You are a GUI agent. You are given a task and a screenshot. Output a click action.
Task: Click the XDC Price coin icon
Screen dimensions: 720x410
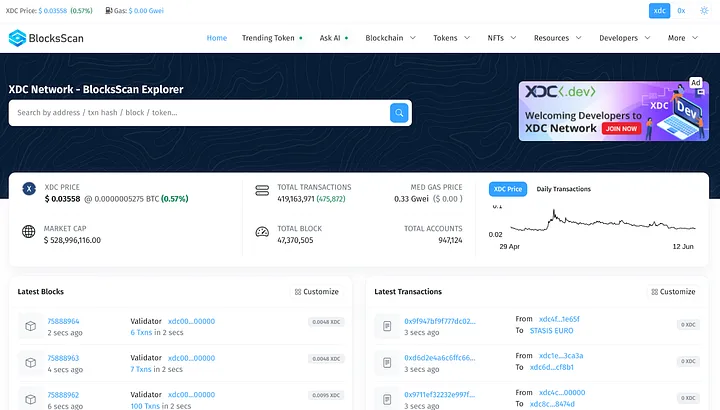tap(29, 188)
